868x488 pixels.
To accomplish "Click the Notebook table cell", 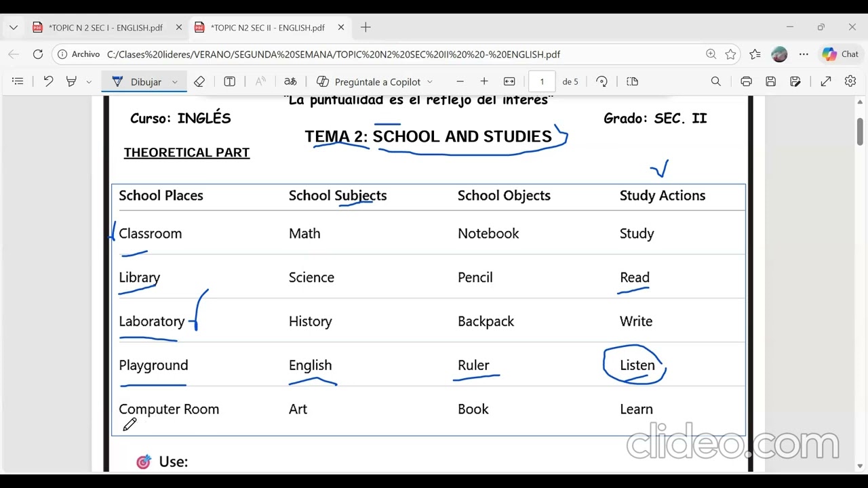I will (x=488, y=233).
